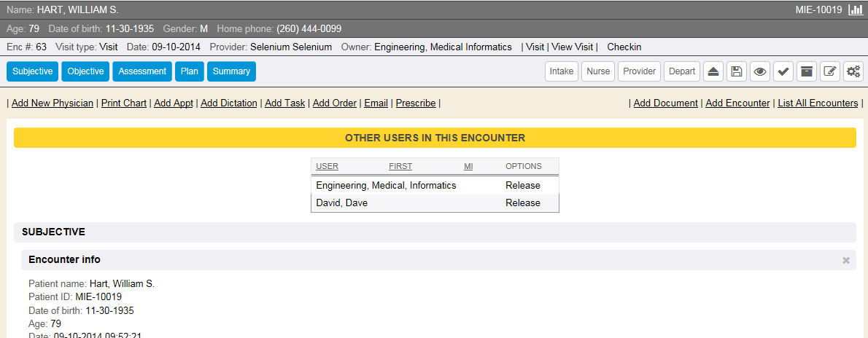Click the archive box icon
The image size is (868, 338).
click(806, 71)
